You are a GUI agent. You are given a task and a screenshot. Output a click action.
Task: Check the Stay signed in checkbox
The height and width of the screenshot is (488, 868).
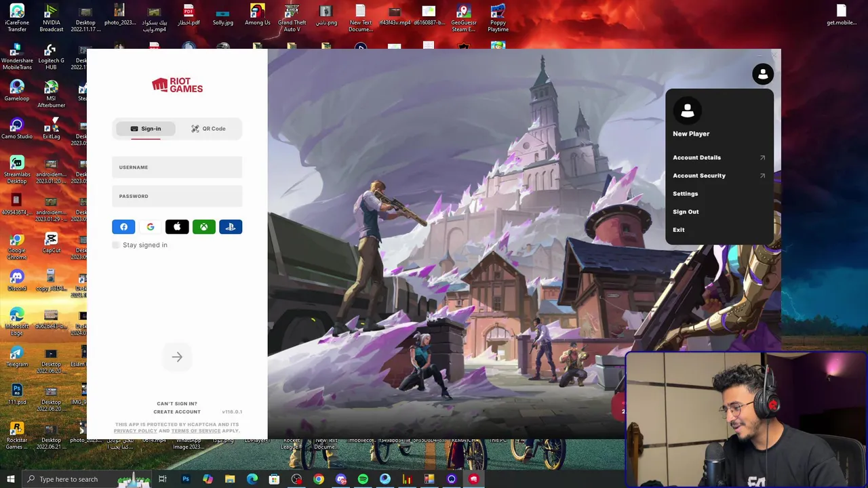[x=116, y=245]
